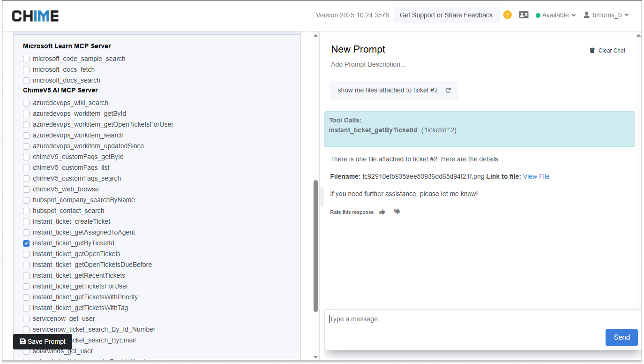Image resolution: width=644 pixels, height=364 pixels.
Task: Enable the microsoft_docs_search tool checkbox
Action: click(26, 81)
